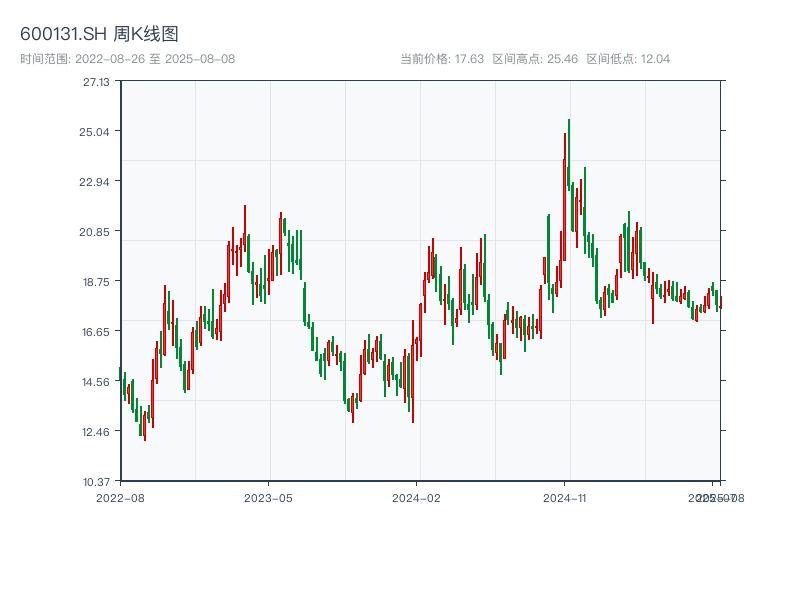This screenshot has width=800, height=600.
Task: Click the 当前价格 17.63 label
Action: click(442, 59)
